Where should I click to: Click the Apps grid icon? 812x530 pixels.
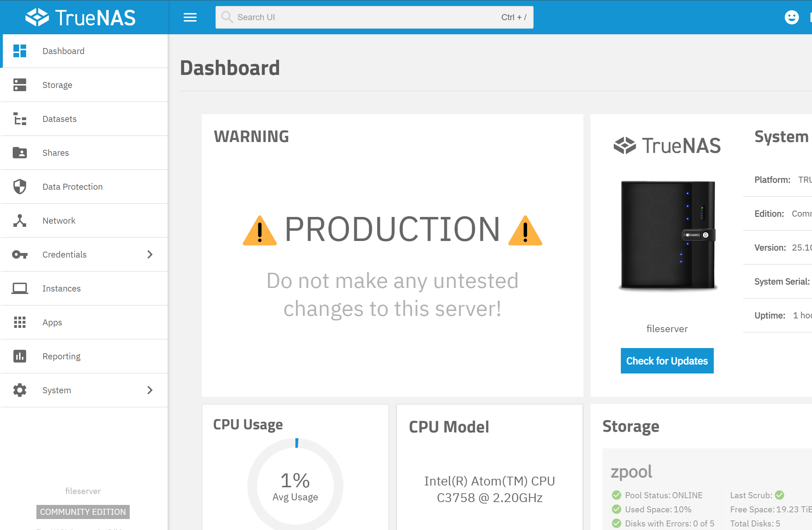tap(20, 322)
